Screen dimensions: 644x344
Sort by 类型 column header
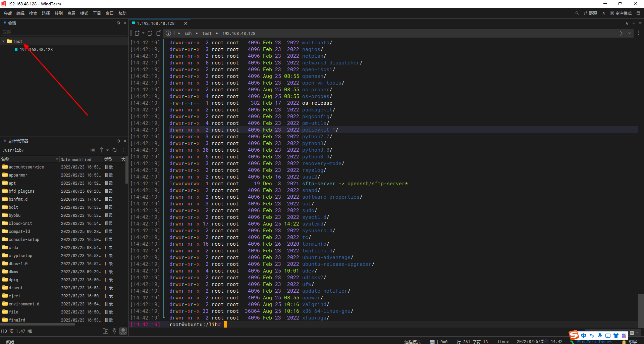pyautogui.click(x=111, y=159)
